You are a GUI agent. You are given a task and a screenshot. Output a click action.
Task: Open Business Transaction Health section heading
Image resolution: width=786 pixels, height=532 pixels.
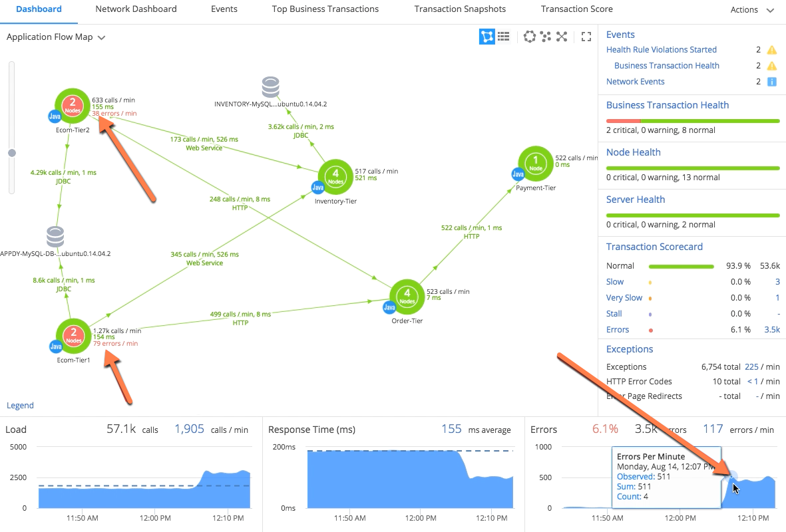click(x=667, y=105)
